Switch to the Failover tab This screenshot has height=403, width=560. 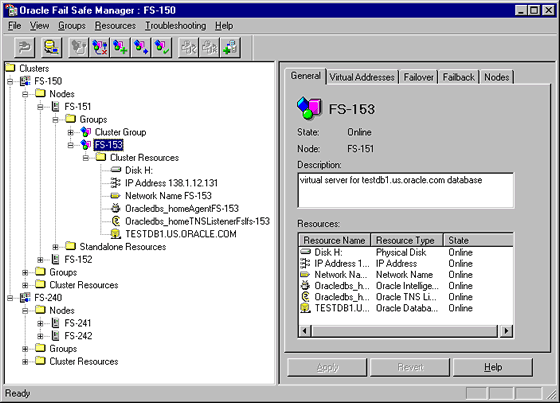pyautogui.click(x=418, y=77)
